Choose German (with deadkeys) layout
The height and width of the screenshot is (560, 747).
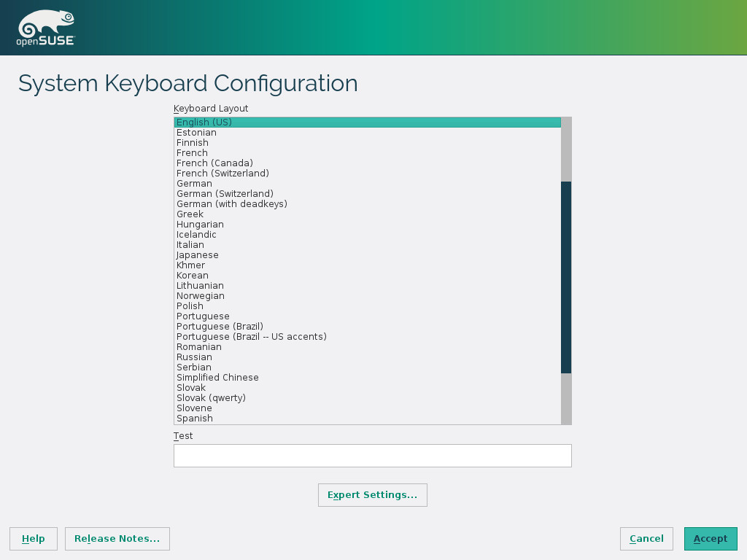(x=232, y=204)
